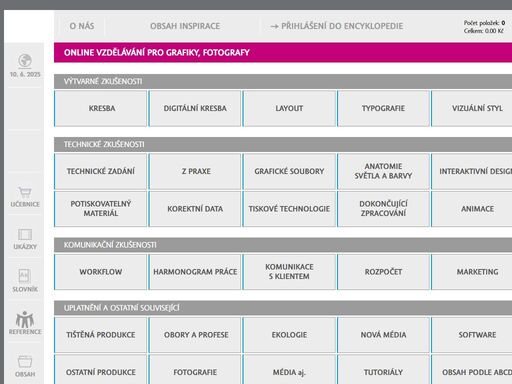This screenshot has width=512, height=384.
Task: Click Uplatnění a ostatní související header
Action: tap(283, 308)
